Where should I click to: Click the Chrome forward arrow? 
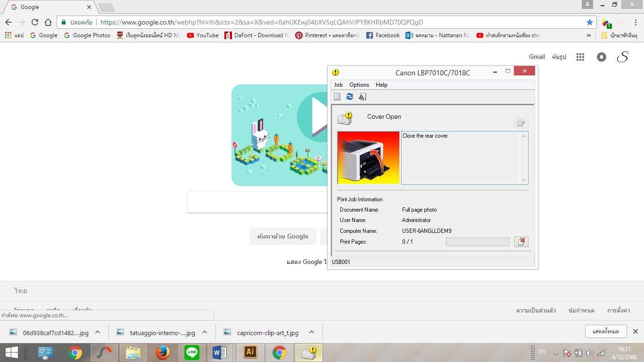tap(22, 22)
